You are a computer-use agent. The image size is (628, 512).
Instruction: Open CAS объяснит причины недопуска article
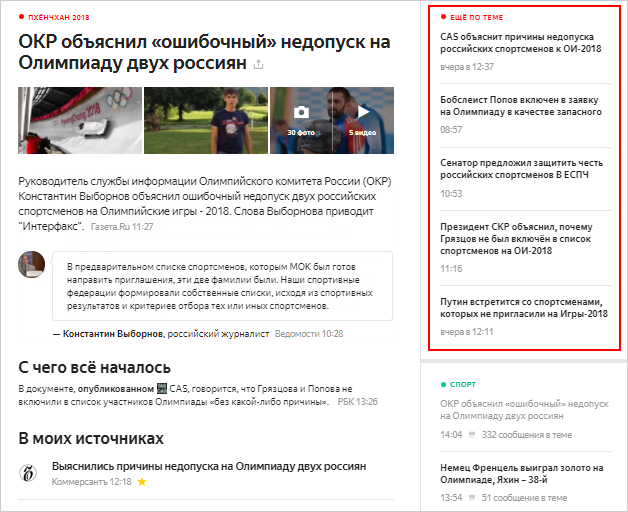tap(521, 43)
